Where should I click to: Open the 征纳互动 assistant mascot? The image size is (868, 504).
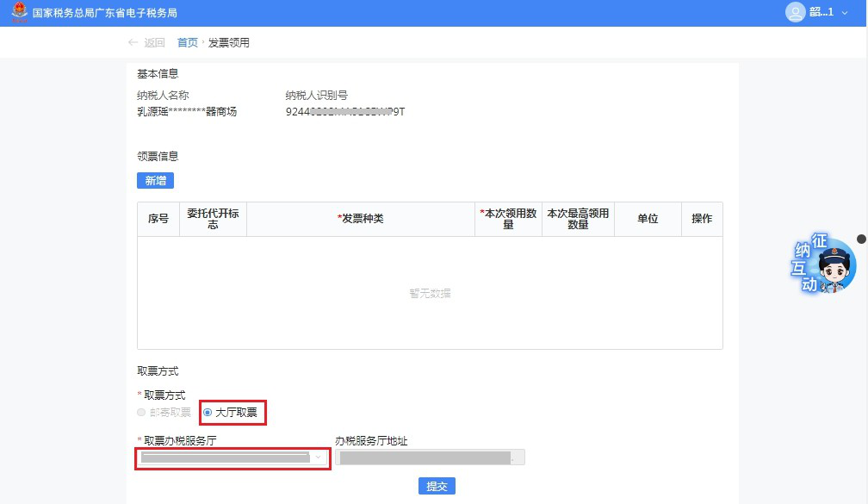822,264
